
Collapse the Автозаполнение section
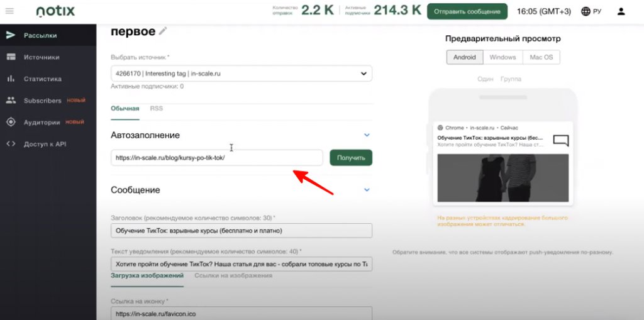click(x=367, y=135)
